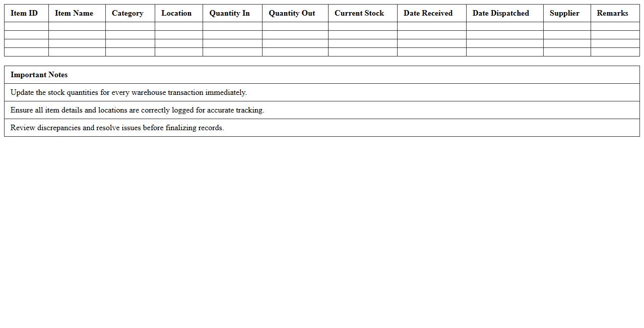644x328 pixels.
Task: Click the Important Notes heading
Action: pyautogui.click(x=39, y=75)
